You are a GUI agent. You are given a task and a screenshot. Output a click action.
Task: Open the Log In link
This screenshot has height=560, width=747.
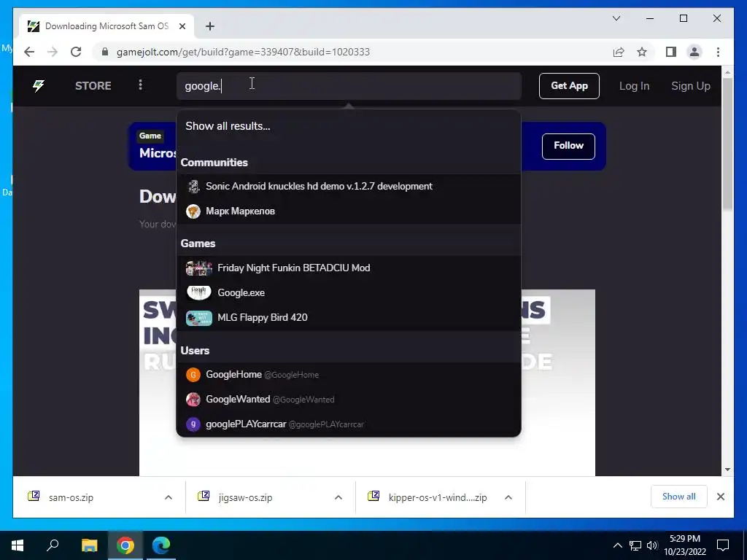(x=634, y=86)
